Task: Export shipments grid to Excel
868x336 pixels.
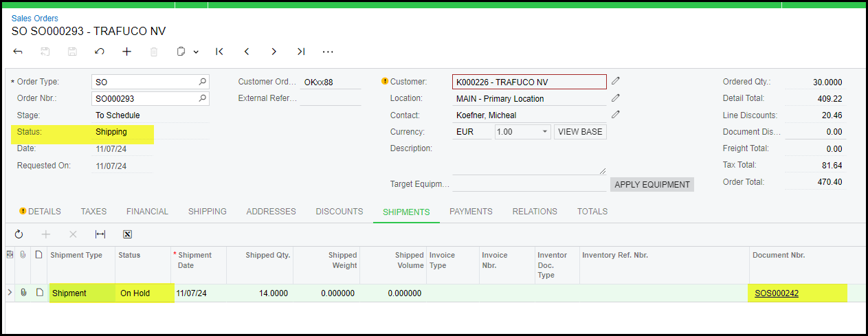Action: pyautogui.click(x=127, y=234)
